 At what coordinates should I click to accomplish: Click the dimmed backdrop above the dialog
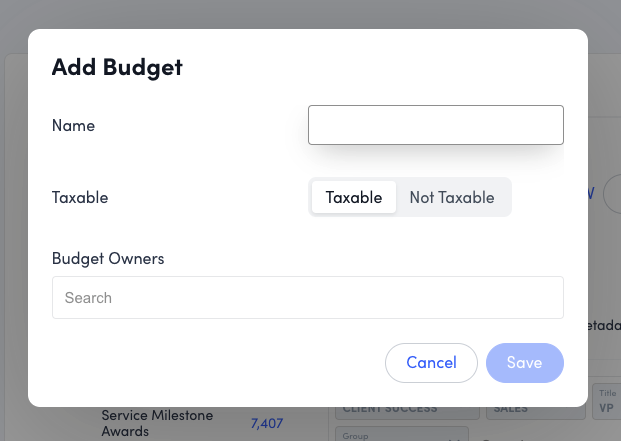(310, 14)
